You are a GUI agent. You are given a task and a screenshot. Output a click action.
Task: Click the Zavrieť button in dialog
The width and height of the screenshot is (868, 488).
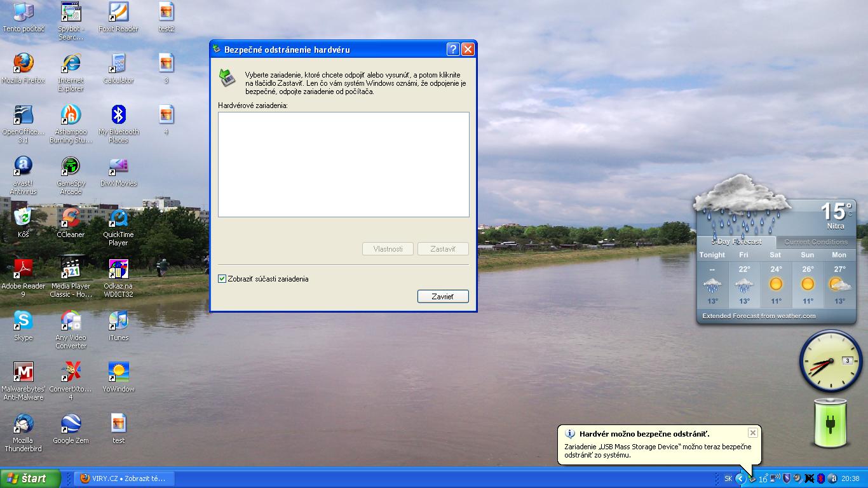pos(443,297)
